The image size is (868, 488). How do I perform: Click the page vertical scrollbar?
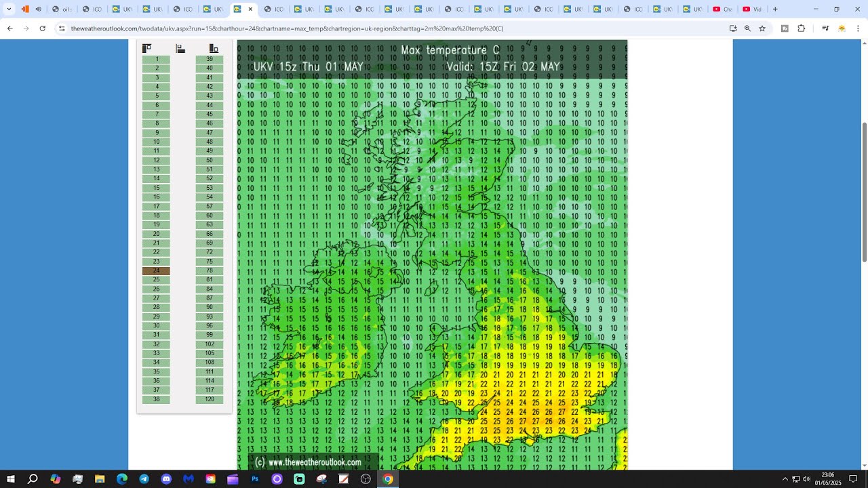click(x=864, y=192)
